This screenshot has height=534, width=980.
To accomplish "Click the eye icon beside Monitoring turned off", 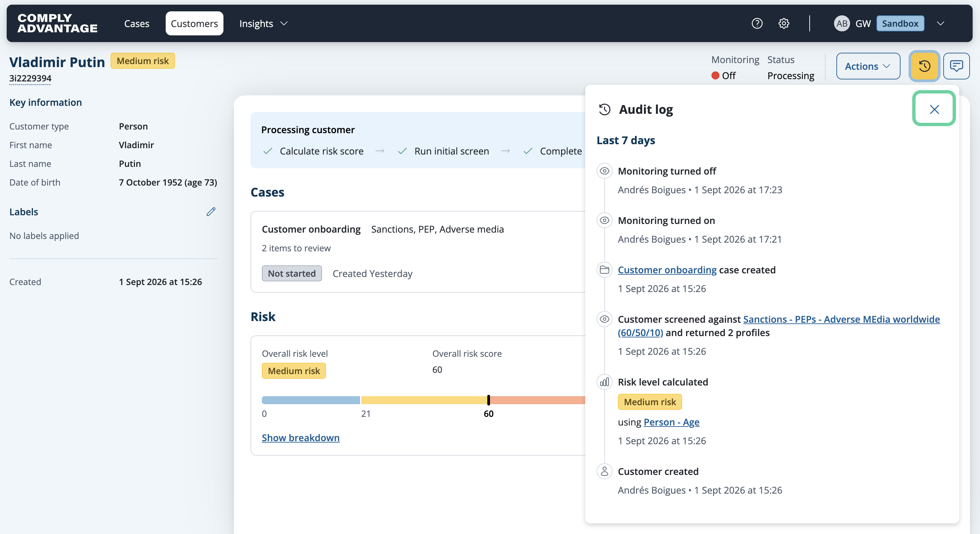I will point(604,171).
